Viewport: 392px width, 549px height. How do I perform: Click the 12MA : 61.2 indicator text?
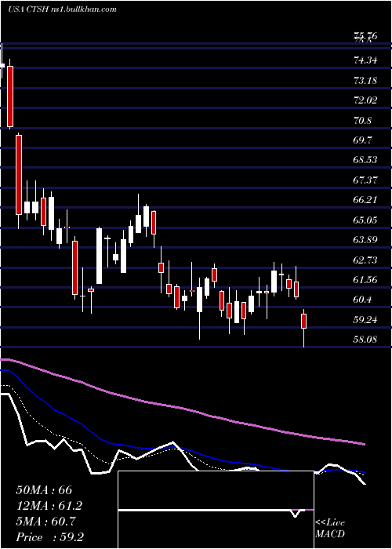[x=50, y=506]
